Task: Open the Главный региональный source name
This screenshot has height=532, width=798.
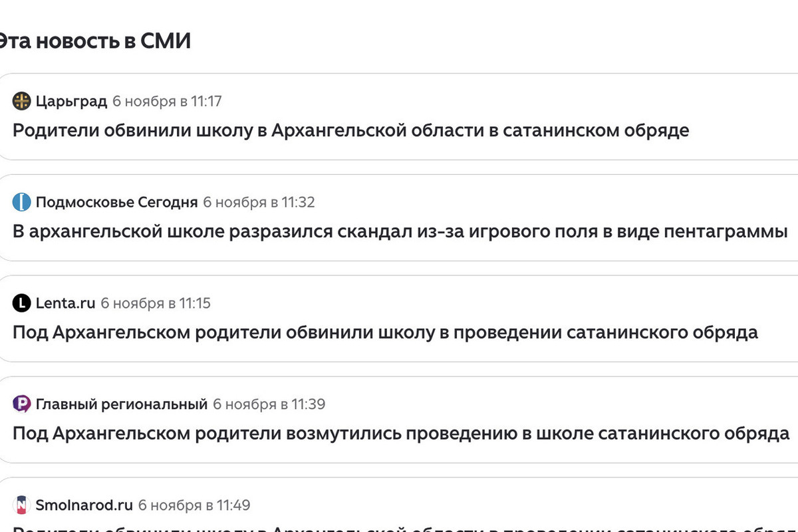Action: click(122, 404)
